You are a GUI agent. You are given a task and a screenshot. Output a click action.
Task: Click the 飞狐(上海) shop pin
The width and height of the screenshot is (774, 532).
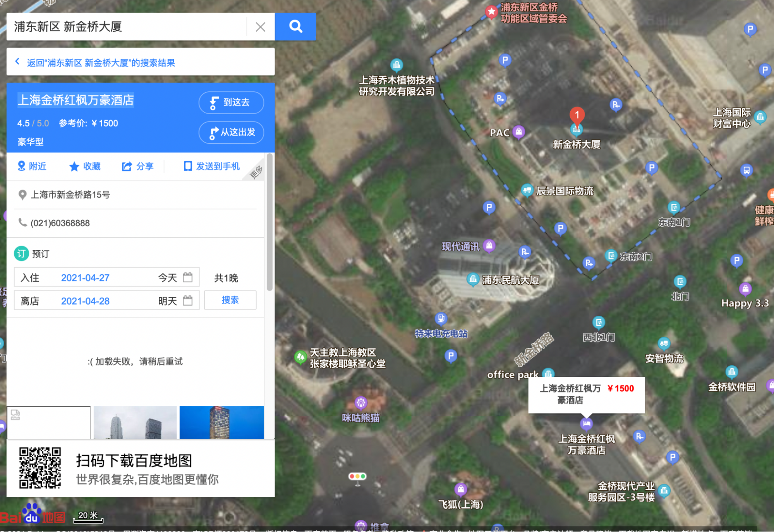[460, 489]
